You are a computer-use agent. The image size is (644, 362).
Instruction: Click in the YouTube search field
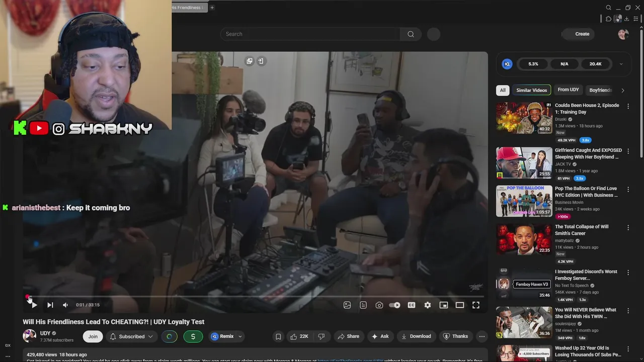[310, 34]
